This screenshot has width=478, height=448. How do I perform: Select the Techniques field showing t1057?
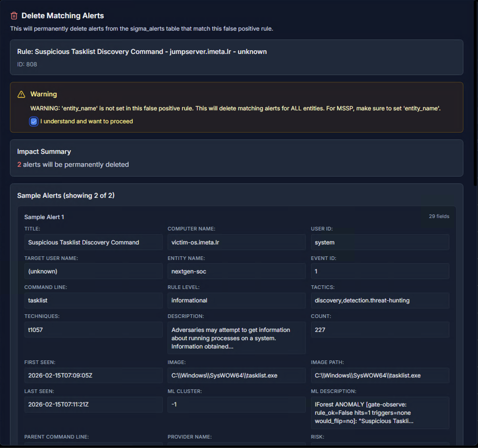click(x=93, y=330)
